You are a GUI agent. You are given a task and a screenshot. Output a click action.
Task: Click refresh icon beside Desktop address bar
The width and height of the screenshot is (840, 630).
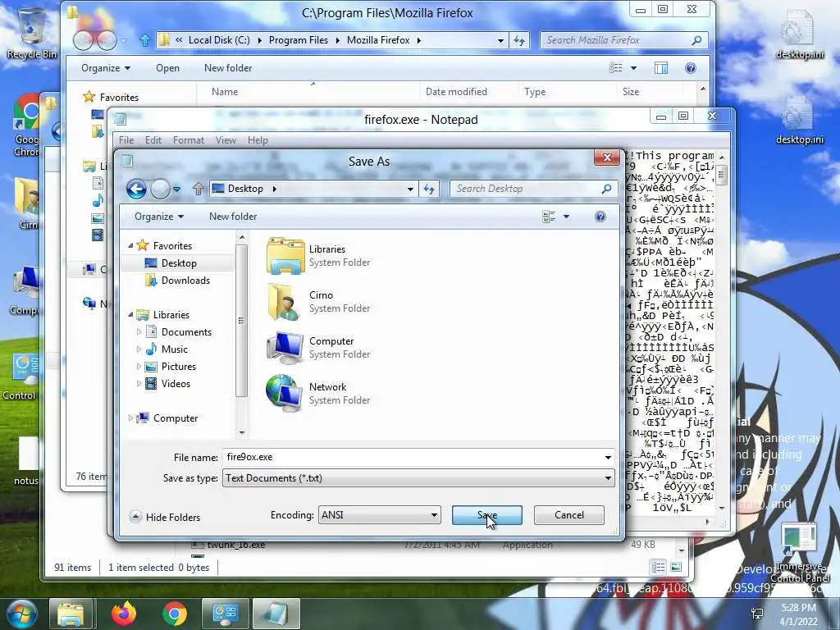pyautogui.click(x=429, y=189)
